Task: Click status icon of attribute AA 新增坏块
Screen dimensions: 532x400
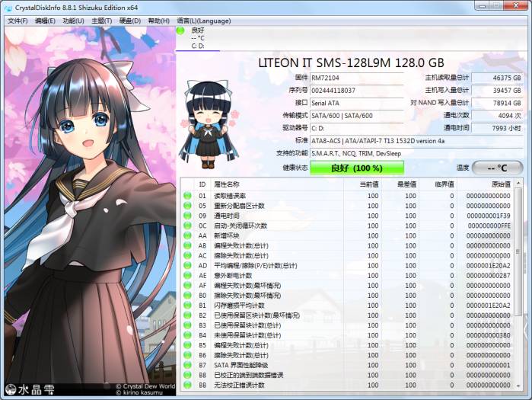Action: [x=187, y=235]
